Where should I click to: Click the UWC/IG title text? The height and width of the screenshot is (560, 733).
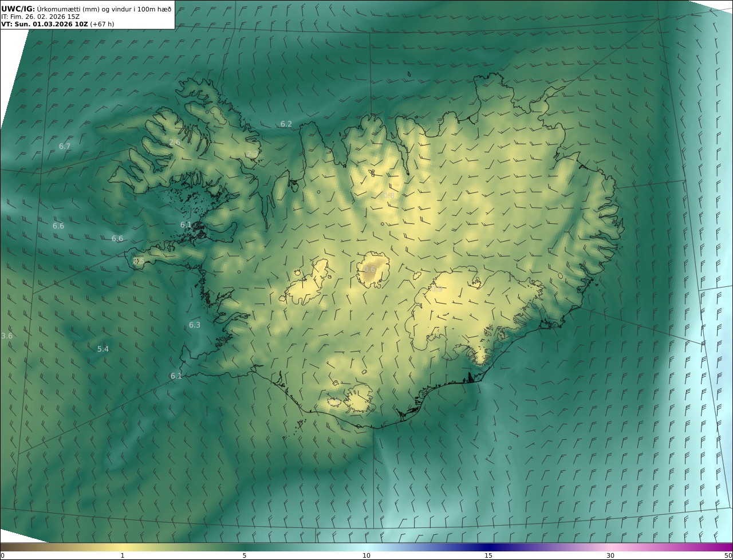[18, 9]
